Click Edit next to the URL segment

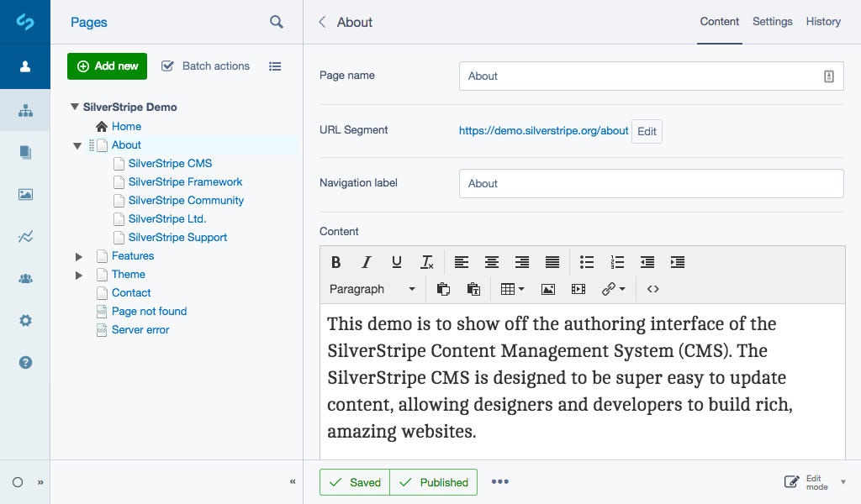tap(647, 131)
